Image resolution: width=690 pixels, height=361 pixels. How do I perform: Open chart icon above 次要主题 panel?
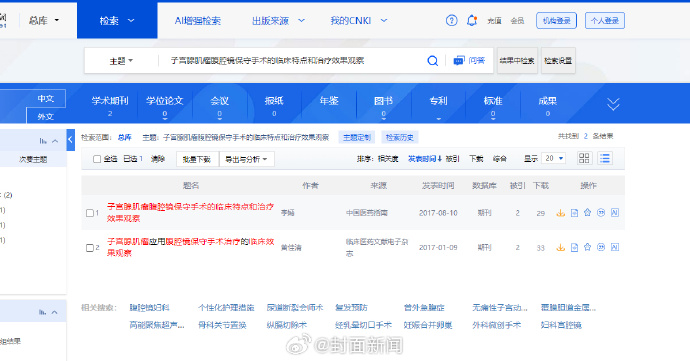(x=43, y=141)
